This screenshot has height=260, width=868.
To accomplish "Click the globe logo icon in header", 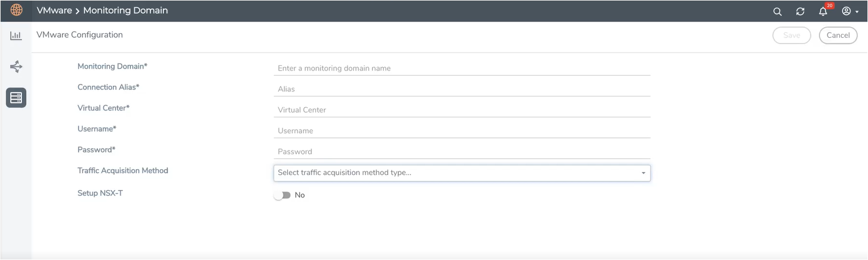I will [x=16, y=10].
